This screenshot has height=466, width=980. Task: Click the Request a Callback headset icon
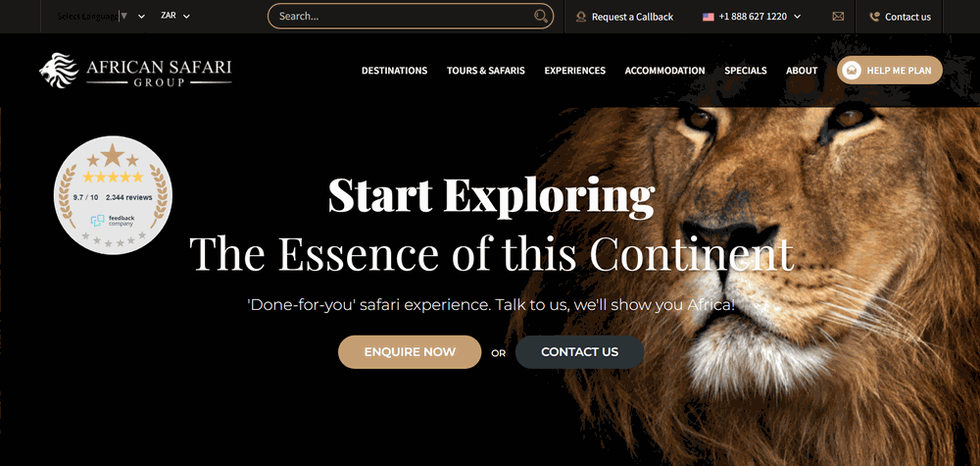tap(581, 17)
